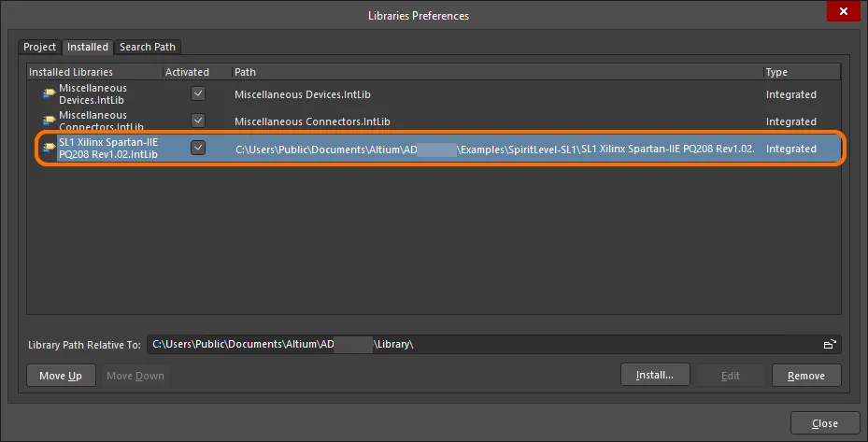Click the Installed Libraries column header
Screen dimensions: 868x442
94,72
